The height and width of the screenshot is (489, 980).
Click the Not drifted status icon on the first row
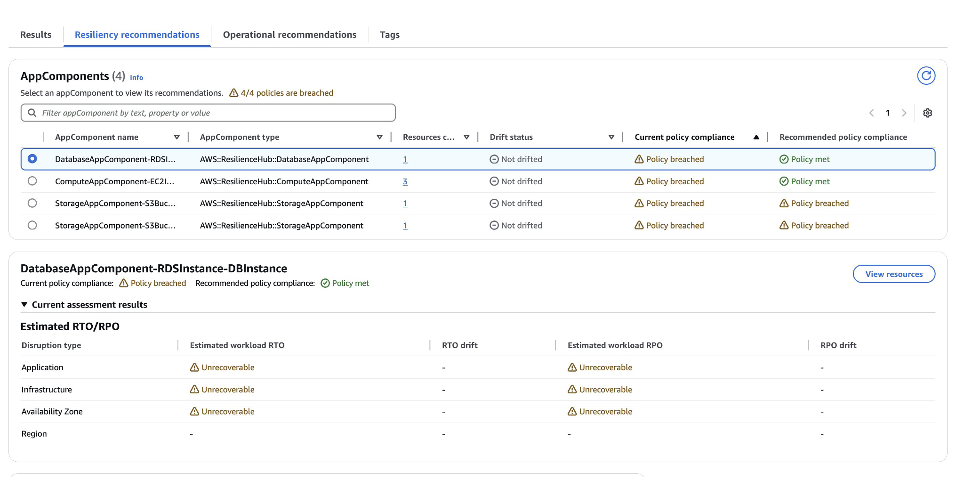[x=494, y=159]
